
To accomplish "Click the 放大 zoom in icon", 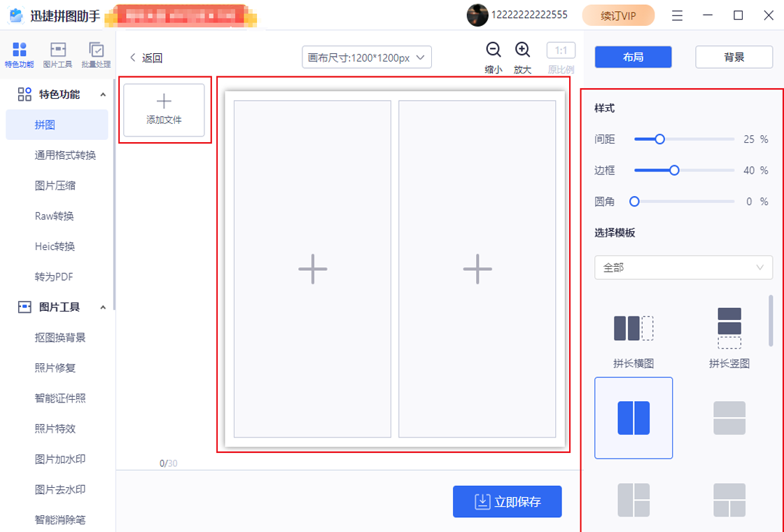I will pyautogui.click(x=522, y=50).
